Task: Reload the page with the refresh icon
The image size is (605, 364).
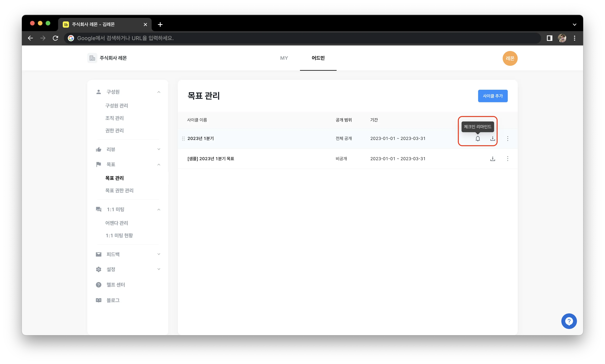Action: coord(56,38)
